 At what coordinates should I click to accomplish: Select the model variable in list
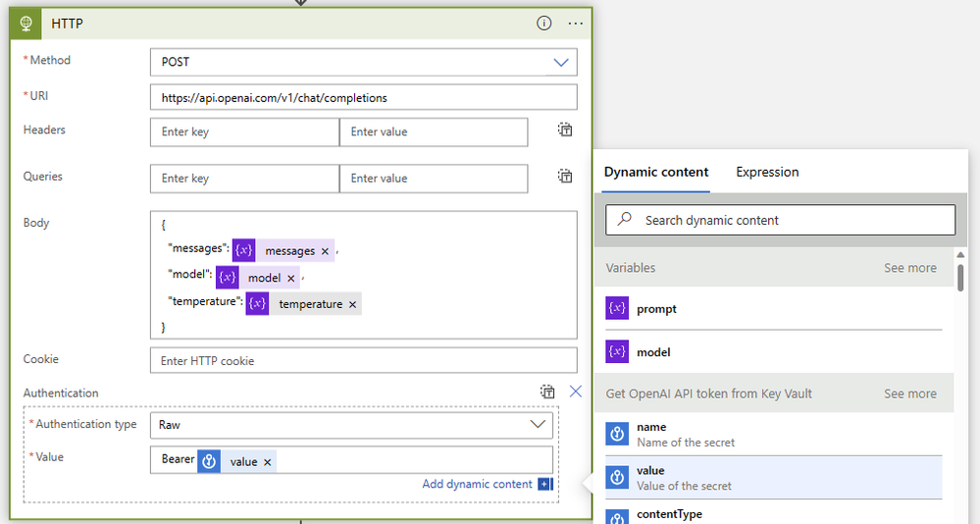tap(774, 351)
